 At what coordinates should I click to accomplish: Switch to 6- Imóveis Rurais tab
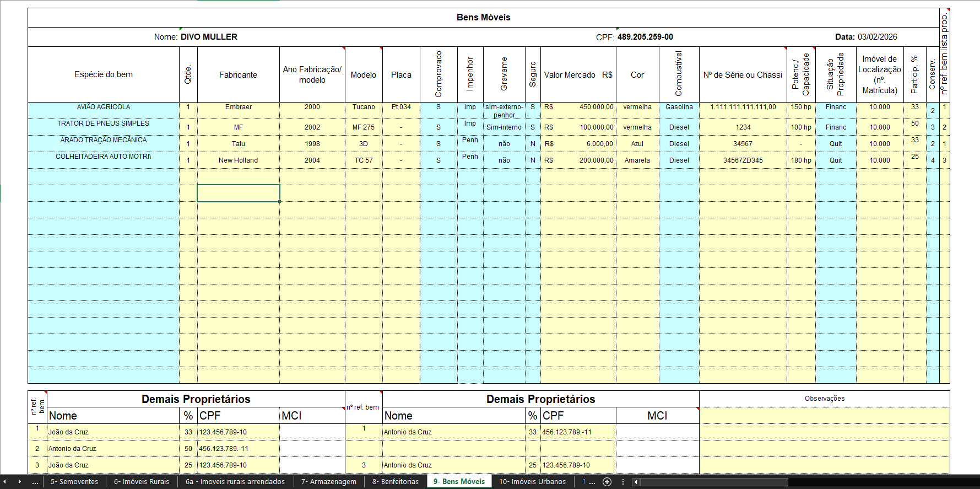click(142, 482)
